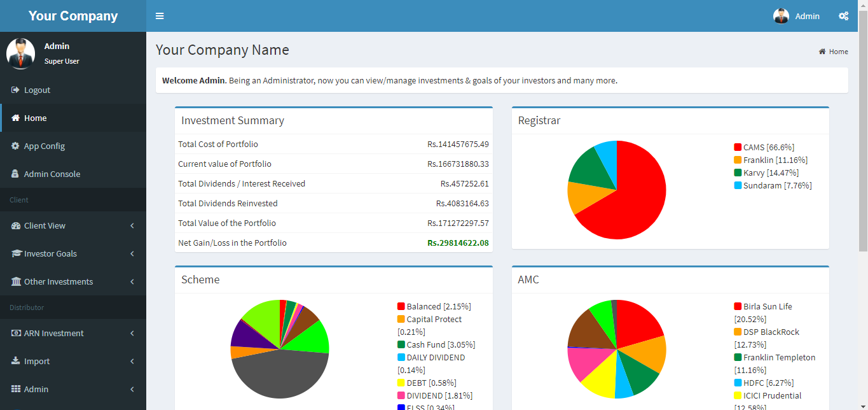Click the App Config gear icon
Viewport: 868px width, 410px height.
15,146
